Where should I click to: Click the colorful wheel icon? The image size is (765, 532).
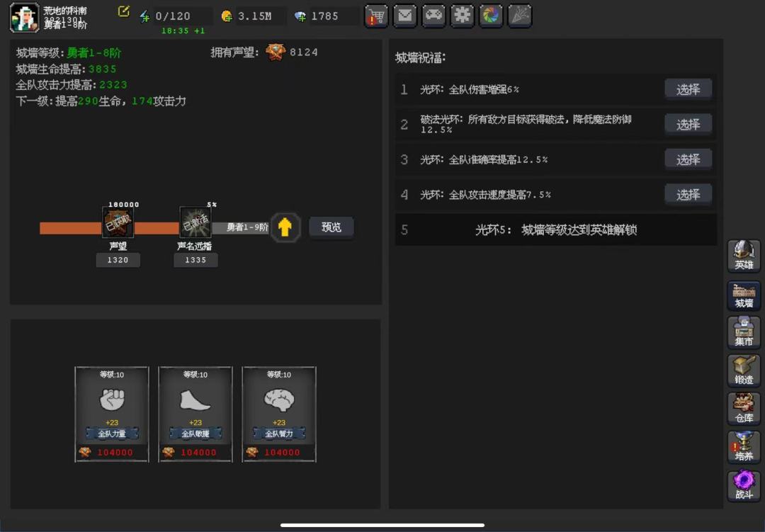tap(491, 16)
